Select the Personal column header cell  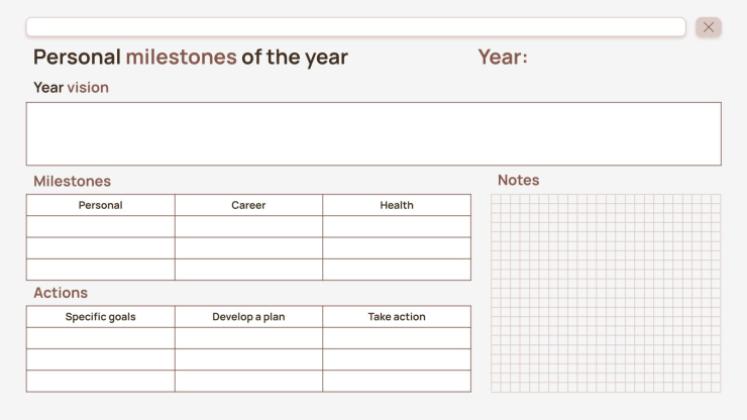click(100, 205)
